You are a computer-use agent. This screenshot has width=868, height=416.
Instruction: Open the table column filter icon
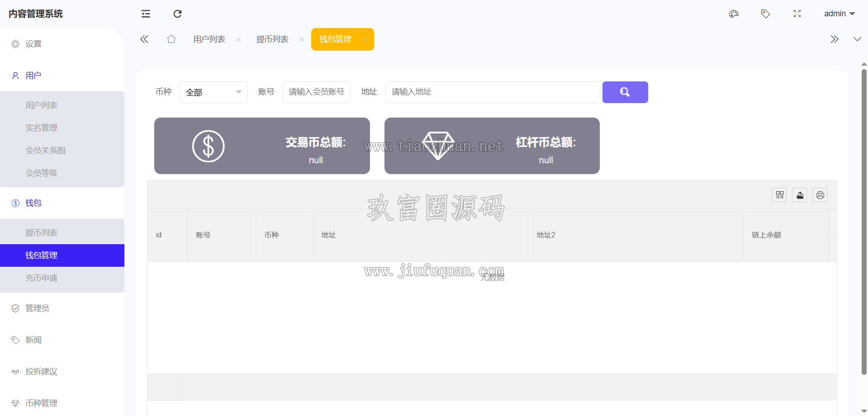[x=779, y=195]
